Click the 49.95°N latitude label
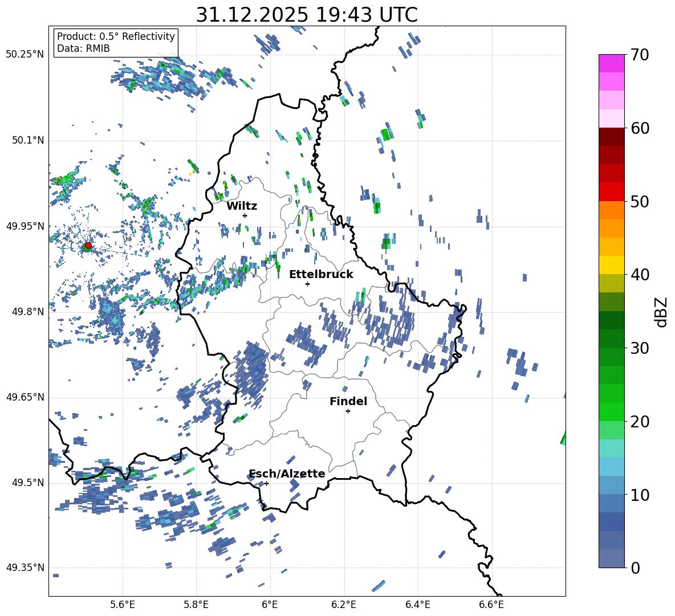Screen dimensions: 675x616 25,226
